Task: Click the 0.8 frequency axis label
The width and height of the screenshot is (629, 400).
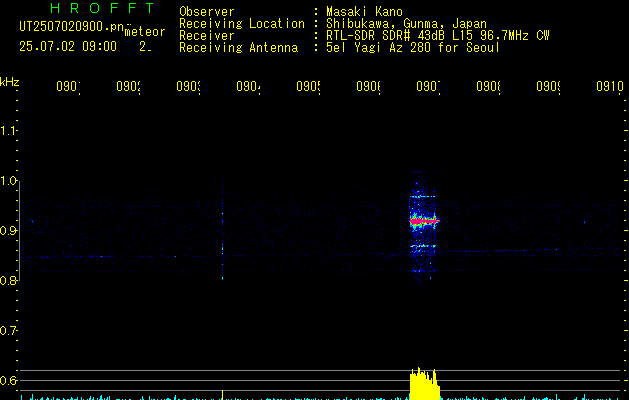Action: point(8,280)
